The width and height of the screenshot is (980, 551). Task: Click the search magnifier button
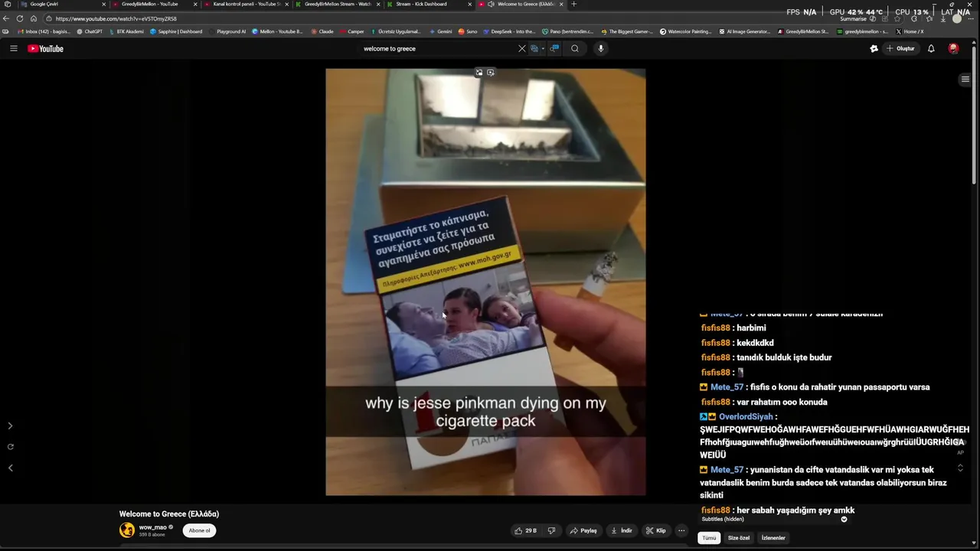[575, 48]
